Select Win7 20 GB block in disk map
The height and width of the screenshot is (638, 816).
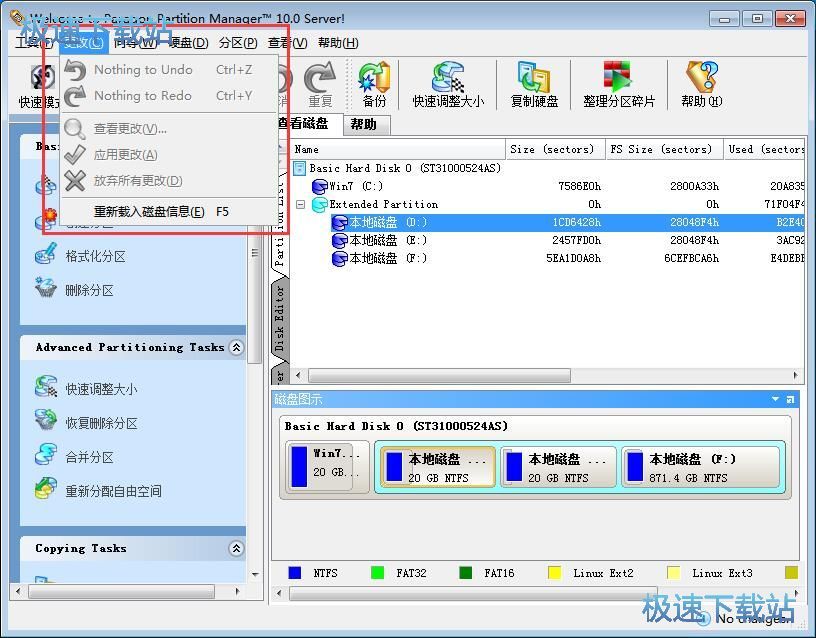click(327, 467)
